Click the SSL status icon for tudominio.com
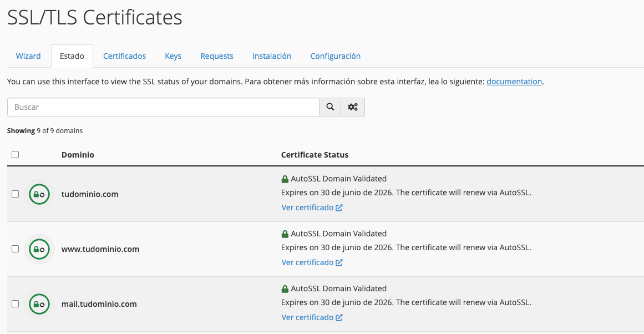644x334 pixels. point(39,194)
